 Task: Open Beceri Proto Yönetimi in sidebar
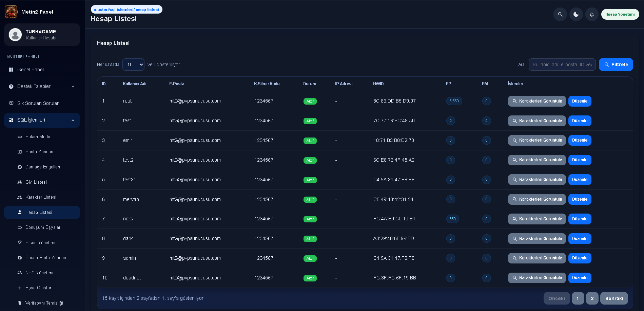42,258
